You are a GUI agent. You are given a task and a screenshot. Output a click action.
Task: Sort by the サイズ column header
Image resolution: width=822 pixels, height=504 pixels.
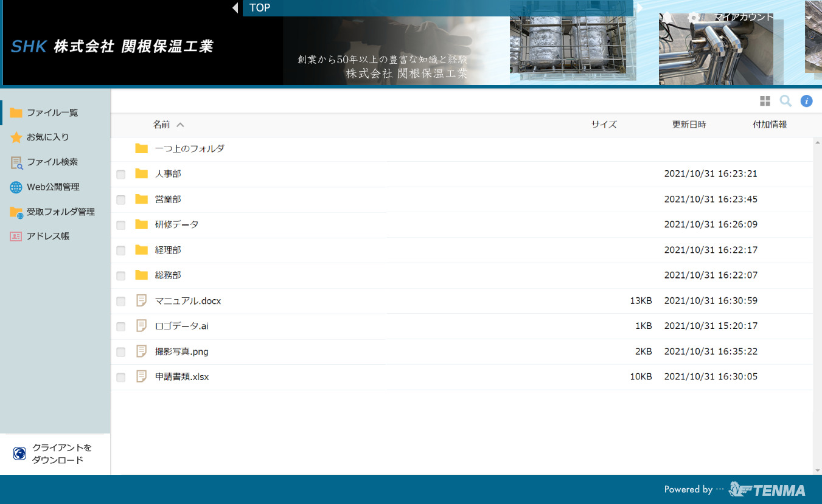coord(604,125)
